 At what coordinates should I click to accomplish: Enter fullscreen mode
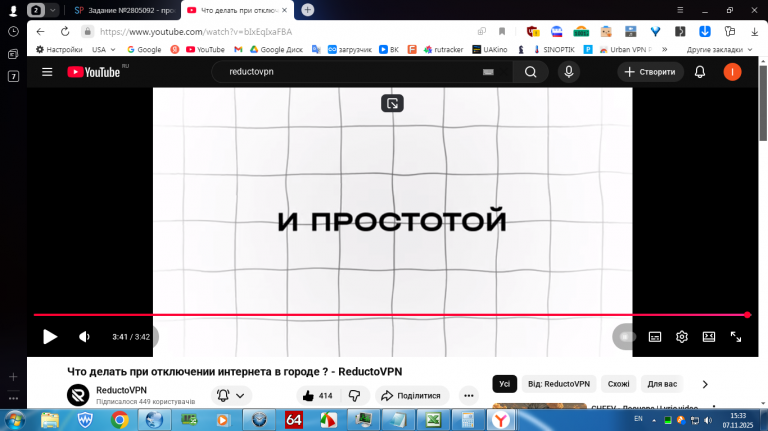(x=736, y=337)
